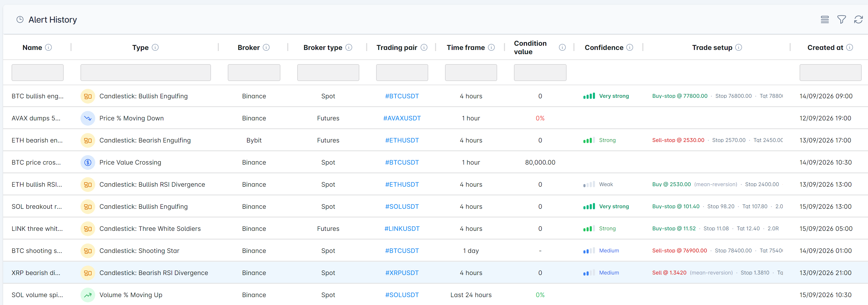The width and height of the screenshot is (868, 305).
Task: Click info icon next to Condition value column
Action: pyautogui.click(x=562, y=48)
